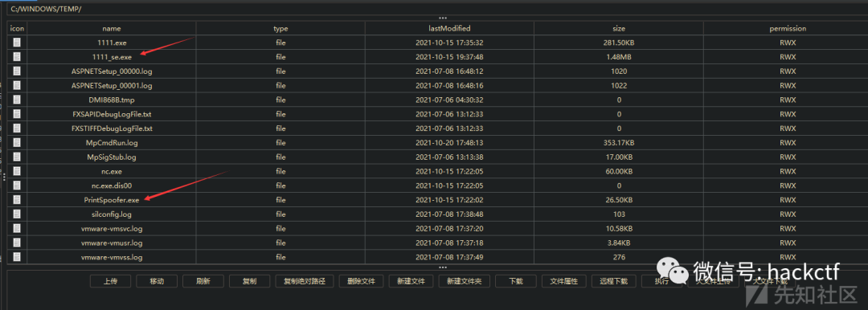Viewport: 868px width, 310px height.
Task: Click the 远程下载 (remote download) button
Action: tap(614, 281)
